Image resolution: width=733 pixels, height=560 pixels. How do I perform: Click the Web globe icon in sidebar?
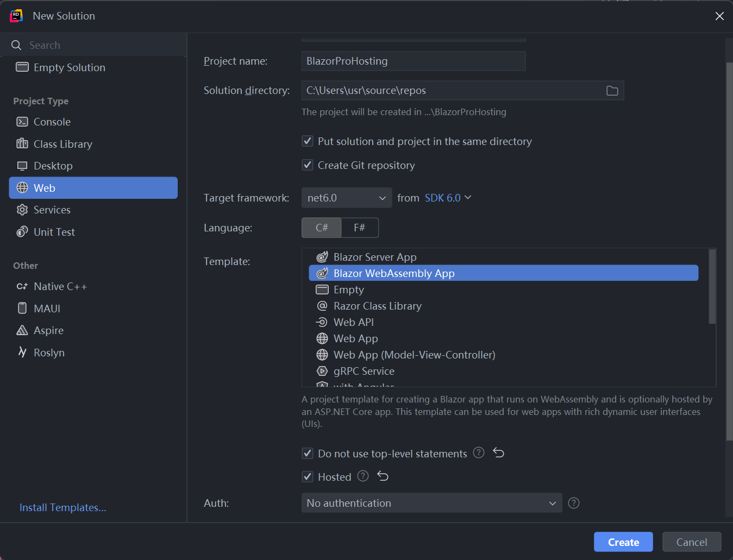[22, 188]
